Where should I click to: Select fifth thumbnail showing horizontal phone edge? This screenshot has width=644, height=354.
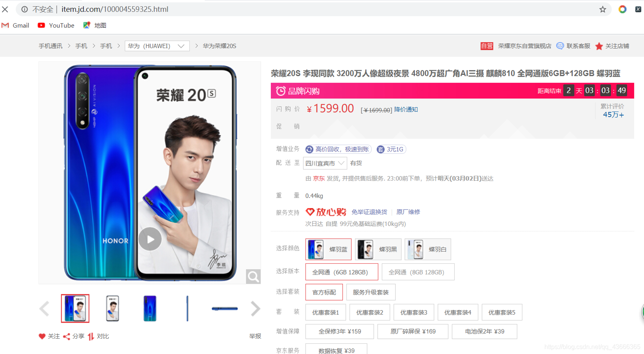point(224,309)
